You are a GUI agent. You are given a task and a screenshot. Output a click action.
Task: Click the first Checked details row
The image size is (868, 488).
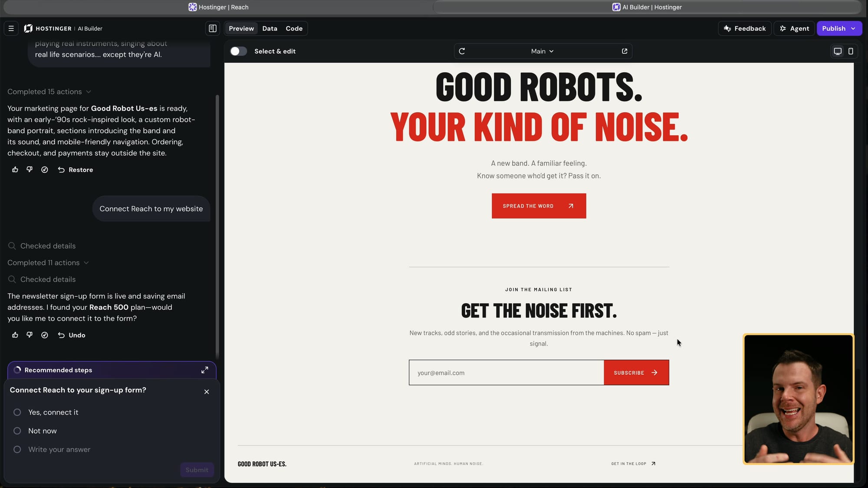pyautogui.click(x=42, y=246)
